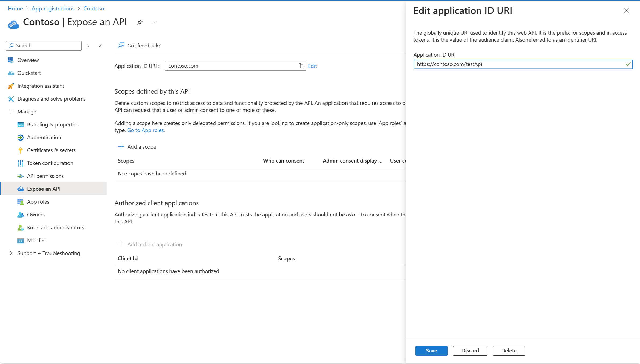
Task: Delete the application ID URI
Action: (509, 351)
